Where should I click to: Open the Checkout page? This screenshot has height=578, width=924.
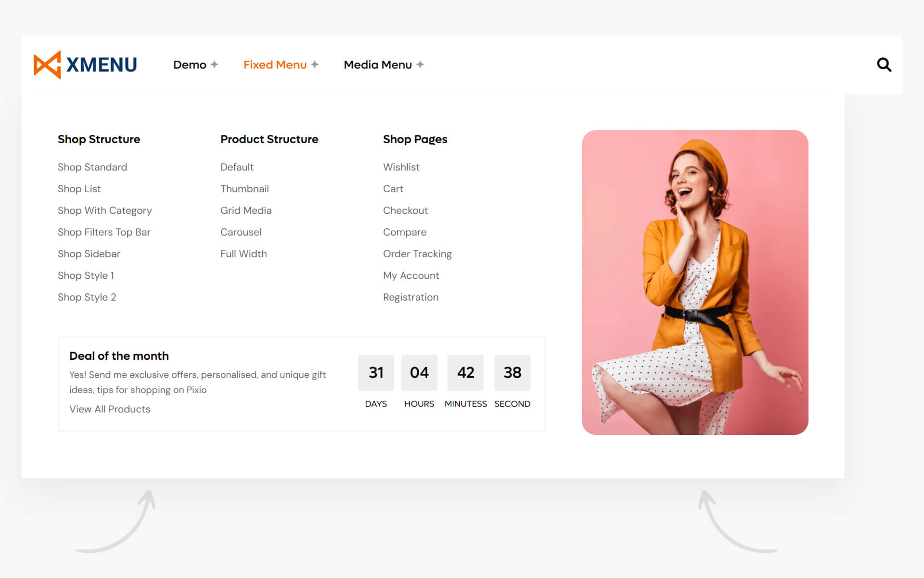click(405, 210)
